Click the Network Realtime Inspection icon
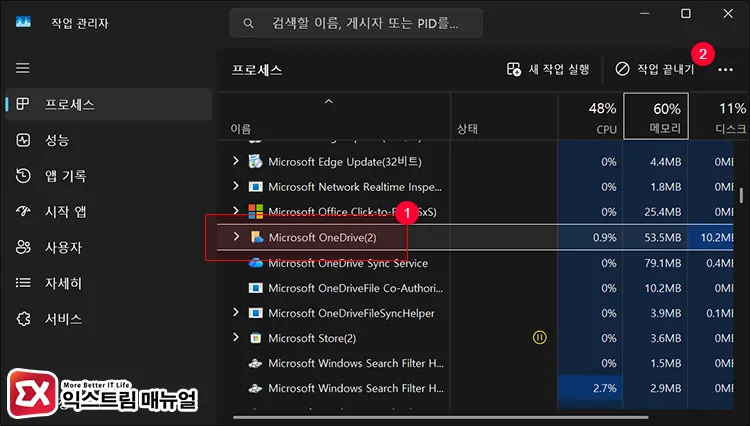 click(x=255, y=186)
